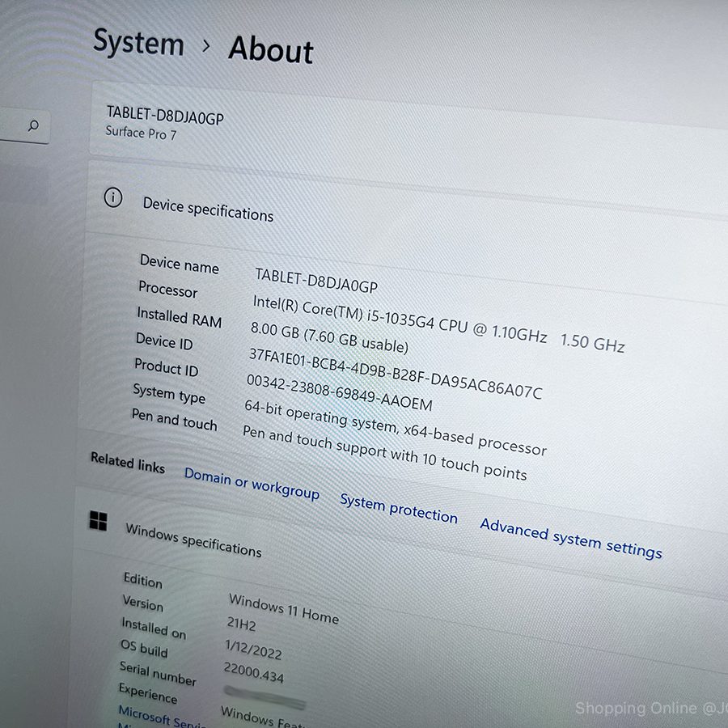The image size is (728, 728).
Task: Click the Version label
Action: (x=143, y=603)
